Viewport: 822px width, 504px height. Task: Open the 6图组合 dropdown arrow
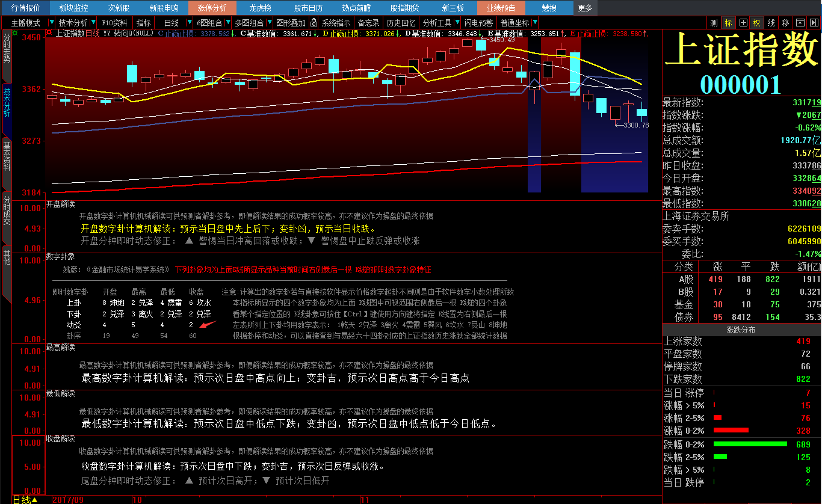228,23
